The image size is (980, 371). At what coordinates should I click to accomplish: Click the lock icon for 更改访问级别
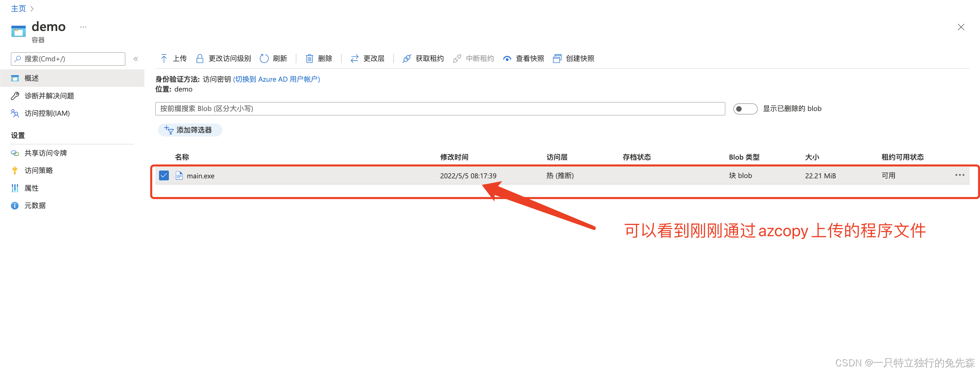coord(200,58)
